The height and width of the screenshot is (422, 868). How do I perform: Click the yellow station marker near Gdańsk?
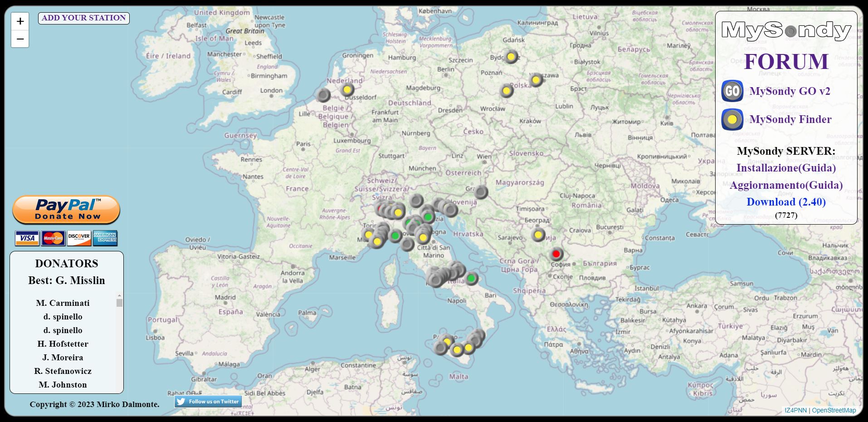point(511,57)
